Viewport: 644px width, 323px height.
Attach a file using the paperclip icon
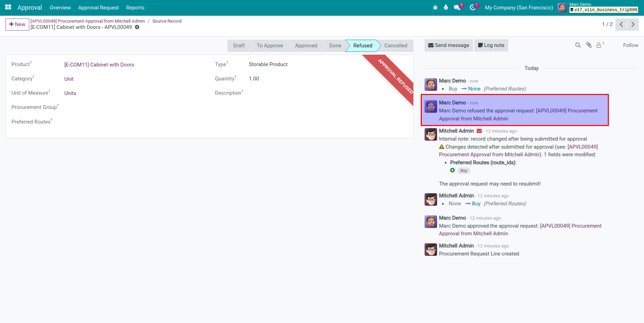(589, 45)
